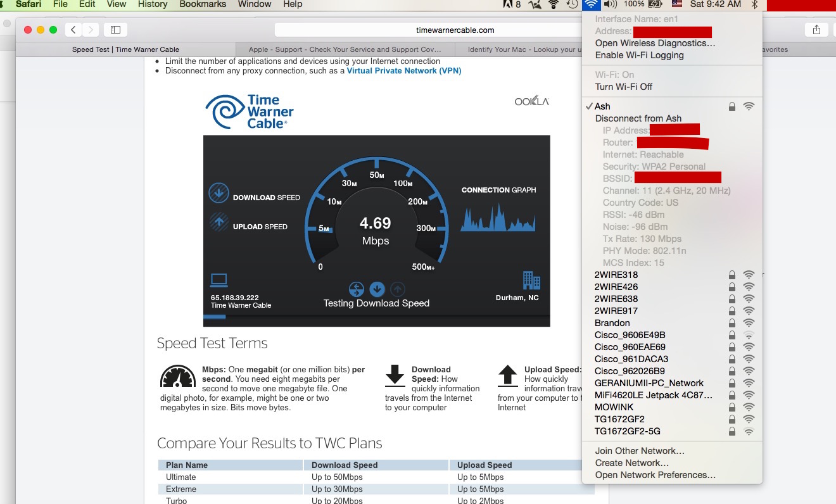Click the Time Machine clock icon
The width and height of the screenshot is (836, 504).
coord(572,4)
